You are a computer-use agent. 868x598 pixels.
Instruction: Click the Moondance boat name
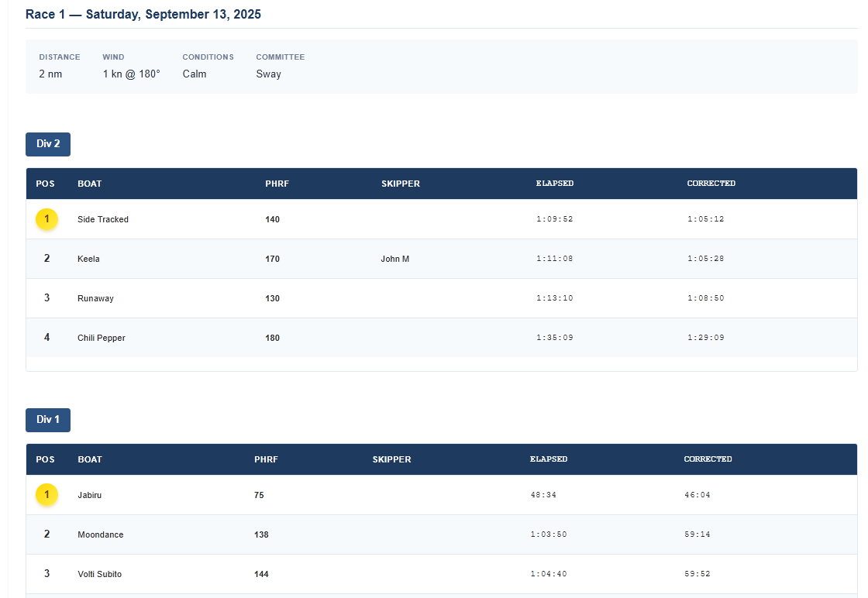101,534
